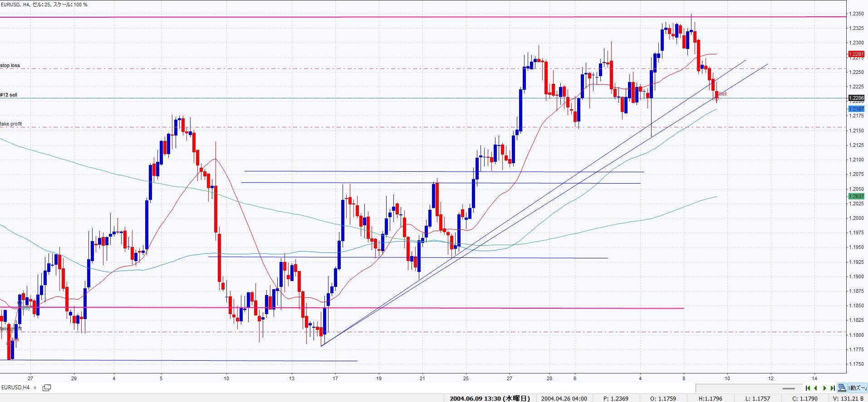The height and width of the screenshot is (402, 868).
Task: Click the blue 1.2187 price tag
Action: 856,109
